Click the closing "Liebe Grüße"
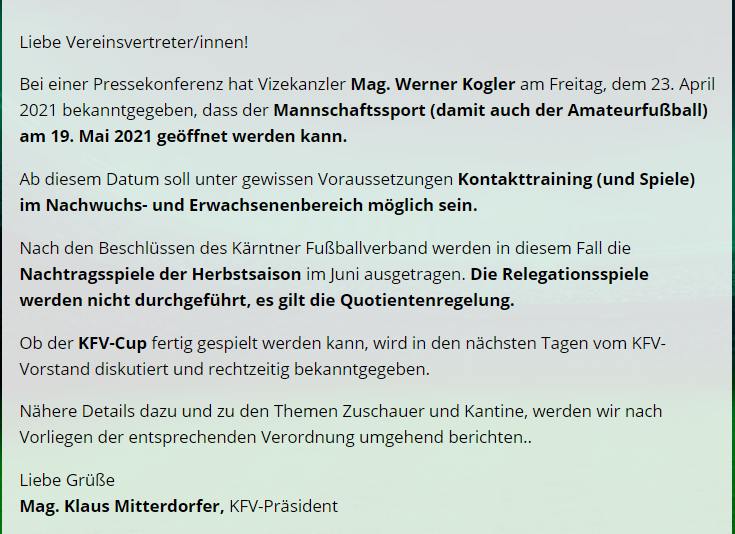The width and height of the screenshot is (735, 534). (67, 480)
